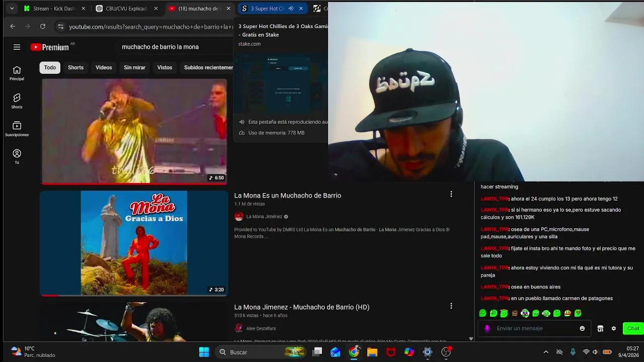
Task: Open La Mona Jiménez channel name link
Action: tap(264, 217)
